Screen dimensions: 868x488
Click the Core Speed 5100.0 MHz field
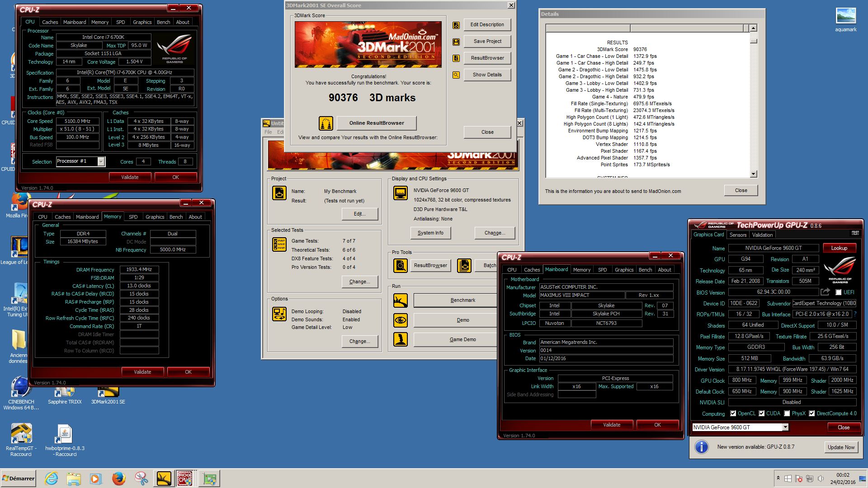(77, 121)
